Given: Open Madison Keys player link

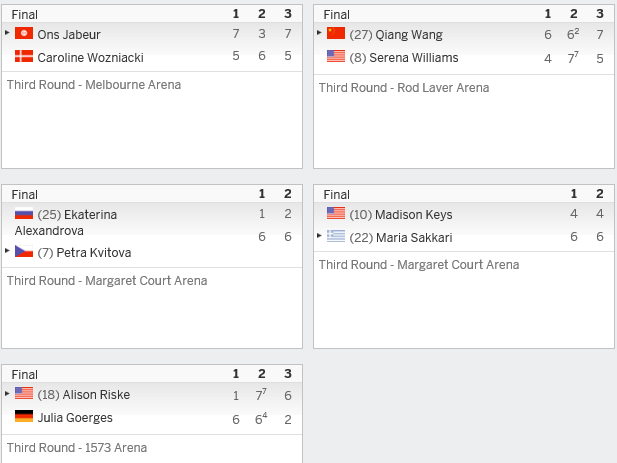Looking at the screenshot, I should [x=414, y=214].
